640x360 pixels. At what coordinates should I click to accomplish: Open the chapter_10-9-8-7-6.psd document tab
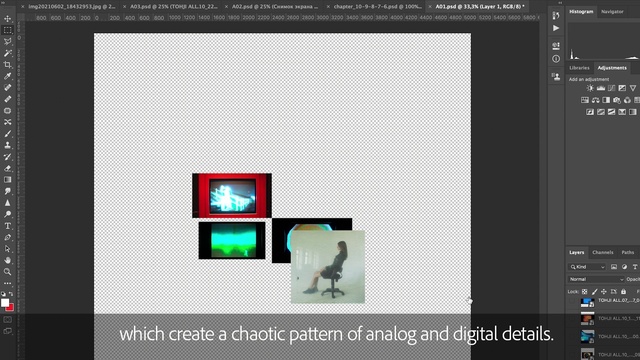tap(378, 7)
